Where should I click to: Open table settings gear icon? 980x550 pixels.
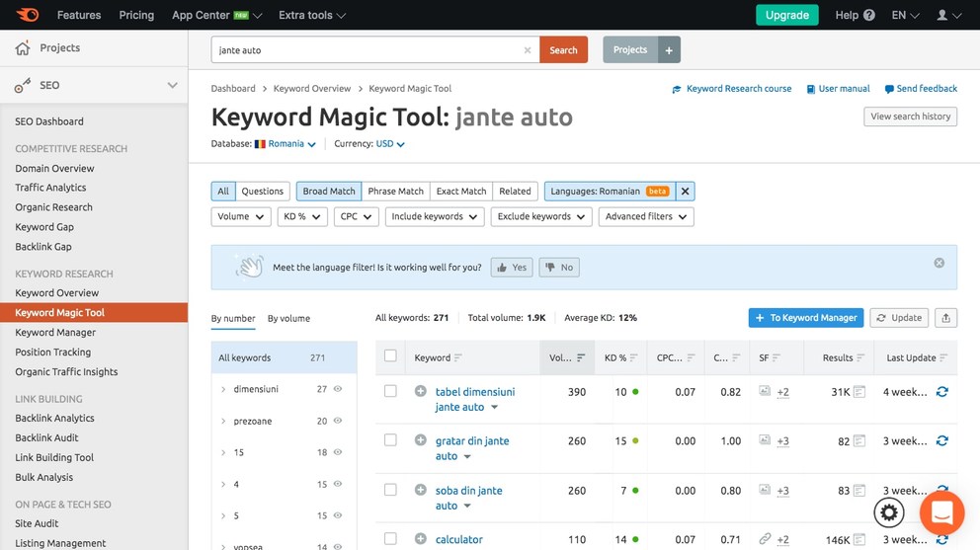[x=889, y=513]
